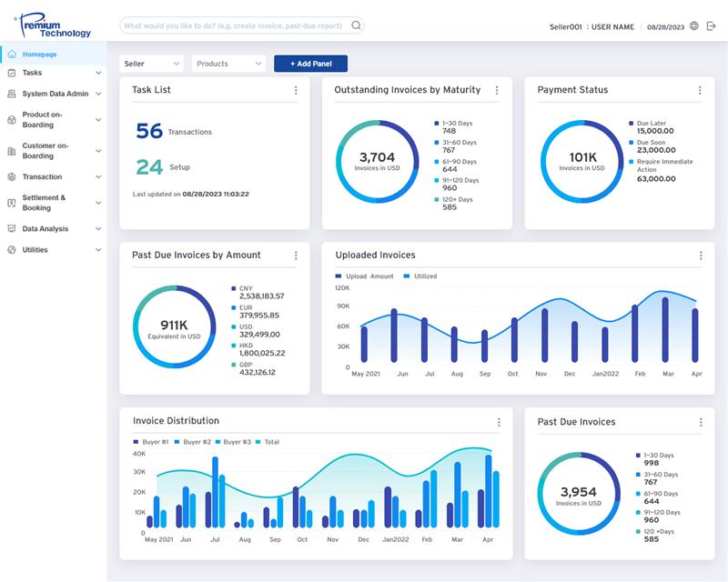Image resolution: width=728 pixels, height=582 pixels.
Task: Open Past Due Invoices by Amount options
Action: pyautogui.click(x=296, y=256)
